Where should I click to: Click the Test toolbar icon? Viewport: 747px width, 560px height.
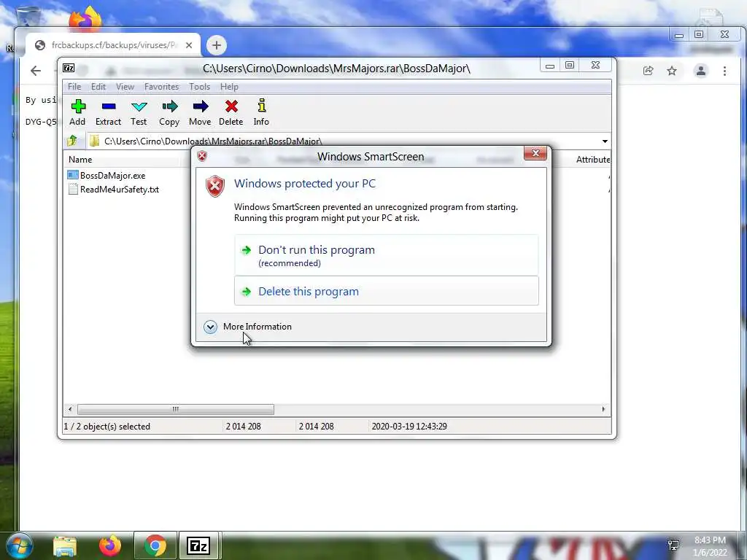(x=139, y=106)
